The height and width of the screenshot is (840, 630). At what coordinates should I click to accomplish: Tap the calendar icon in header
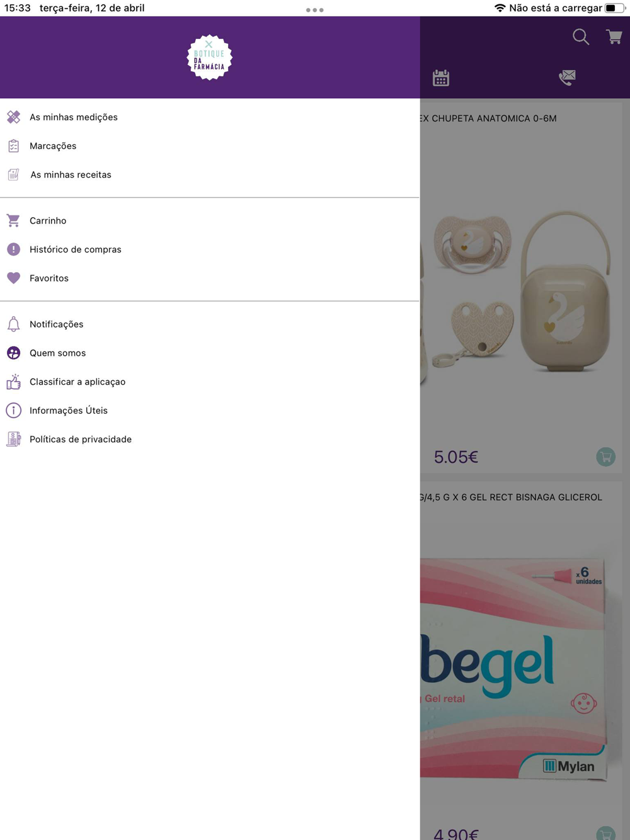441,78
